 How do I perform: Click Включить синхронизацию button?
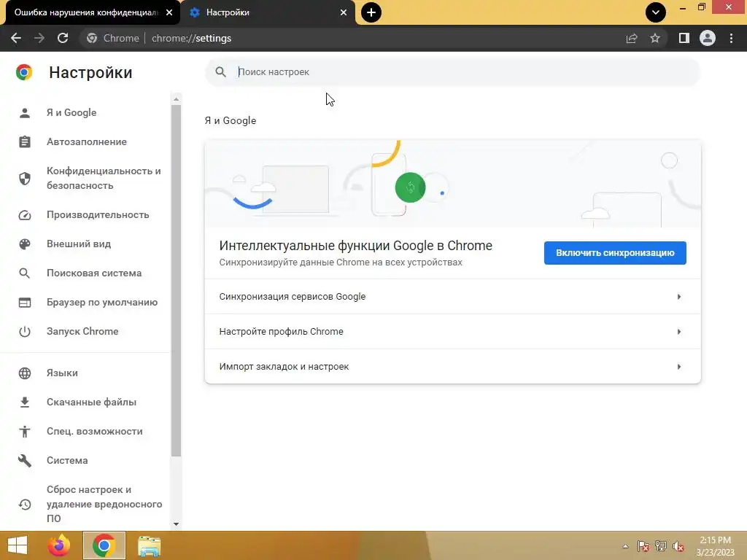[x=615, y=253]
